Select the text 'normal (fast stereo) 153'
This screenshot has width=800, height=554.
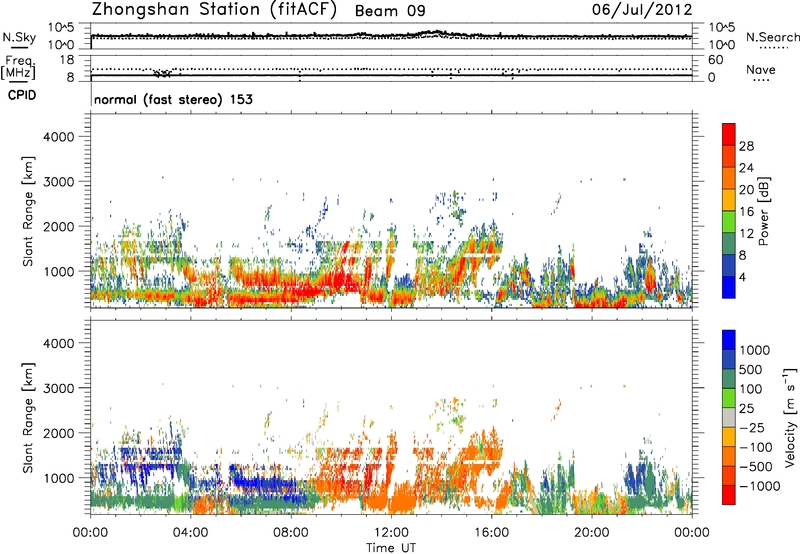173,99
